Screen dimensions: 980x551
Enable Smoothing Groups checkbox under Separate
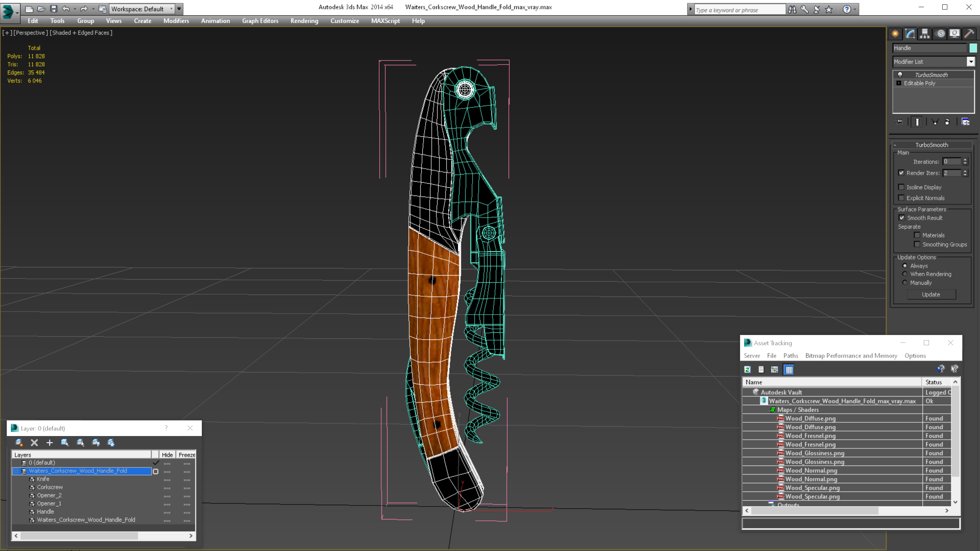[x=917, y=244]
